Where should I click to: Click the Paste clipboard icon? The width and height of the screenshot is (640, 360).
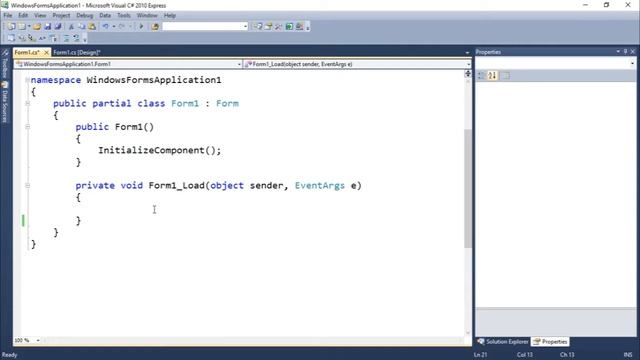tap(92, 27)
